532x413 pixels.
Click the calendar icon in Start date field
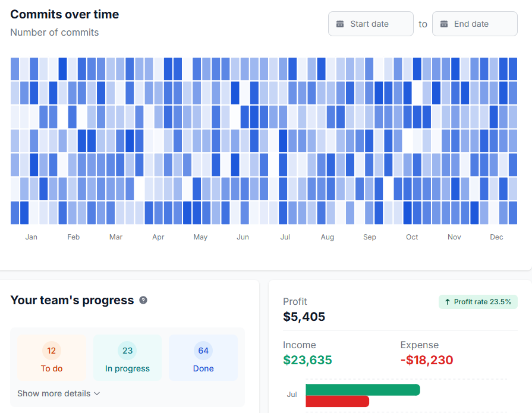point(341,24)
